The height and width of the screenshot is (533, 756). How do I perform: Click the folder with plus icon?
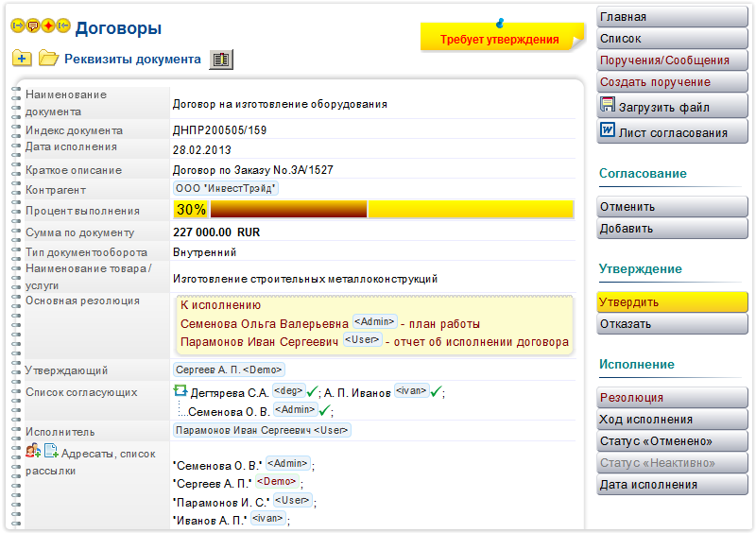tap(22, 59)
